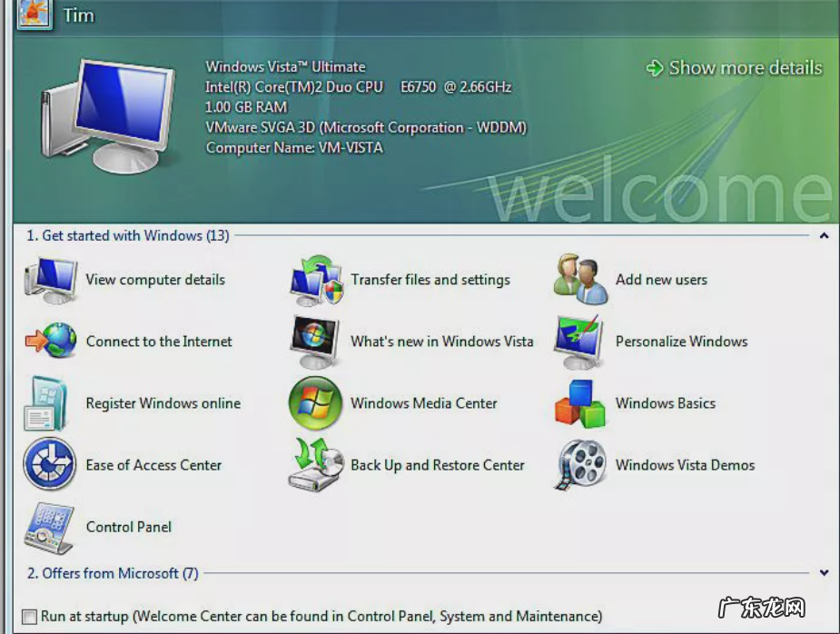
Task: Click the chevron next to Offers from Microsoft
Action: coord(824,573)
